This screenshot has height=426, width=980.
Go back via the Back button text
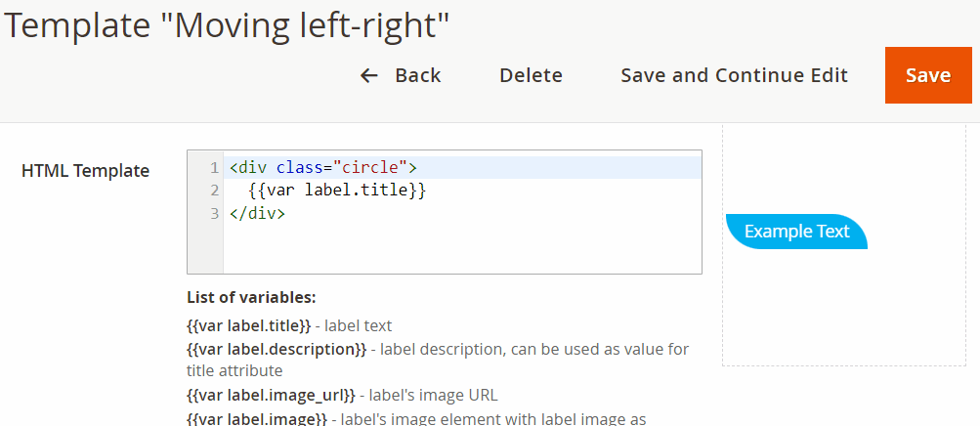click(x=417, y=75)
